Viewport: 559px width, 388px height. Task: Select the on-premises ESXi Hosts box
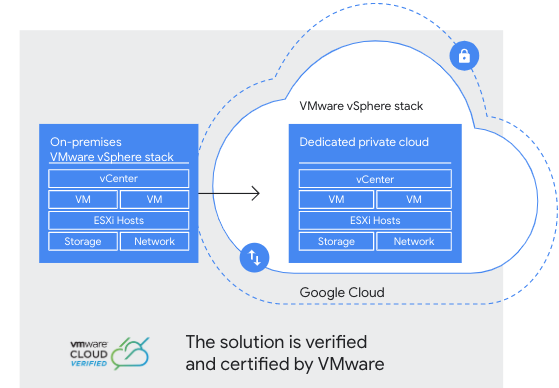click(119, 220)
